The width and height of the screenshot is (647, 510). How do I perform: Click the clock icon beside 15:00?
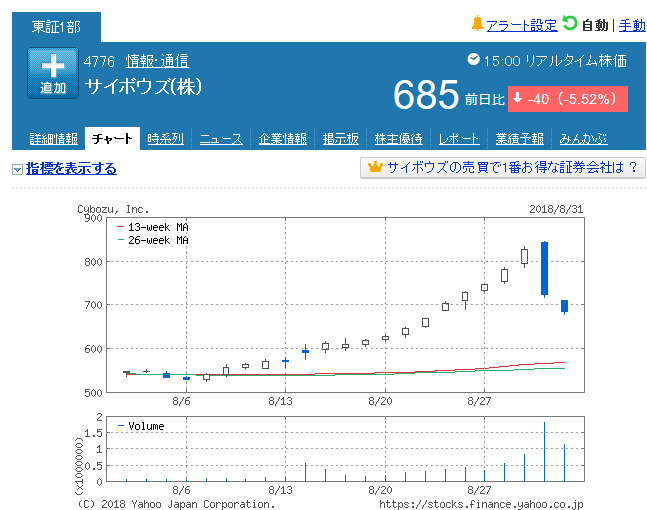tap(473, 59)
